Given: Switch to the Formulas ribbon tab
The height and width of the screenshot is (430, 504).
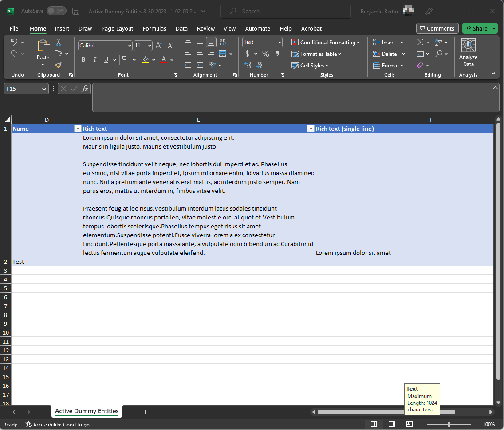Looking at the screenshot, I should click(x=154, y=28).
